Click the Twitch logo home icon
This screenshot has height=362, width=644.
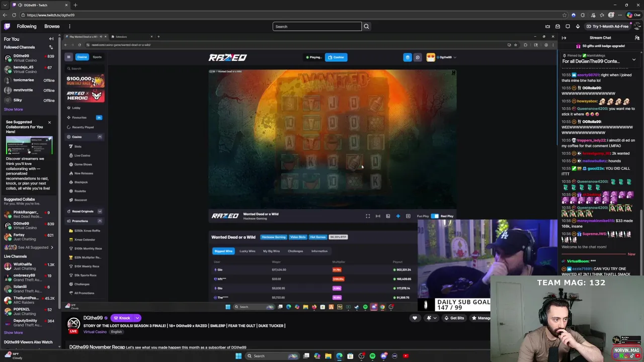7,26
